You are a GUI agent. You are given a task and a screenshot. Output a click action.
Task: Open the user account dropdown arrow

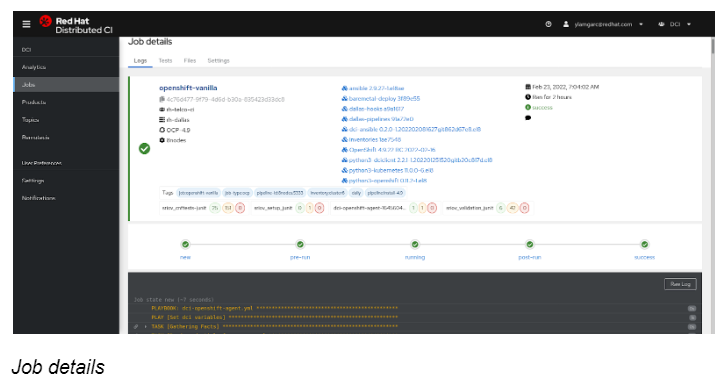(641, 24)
